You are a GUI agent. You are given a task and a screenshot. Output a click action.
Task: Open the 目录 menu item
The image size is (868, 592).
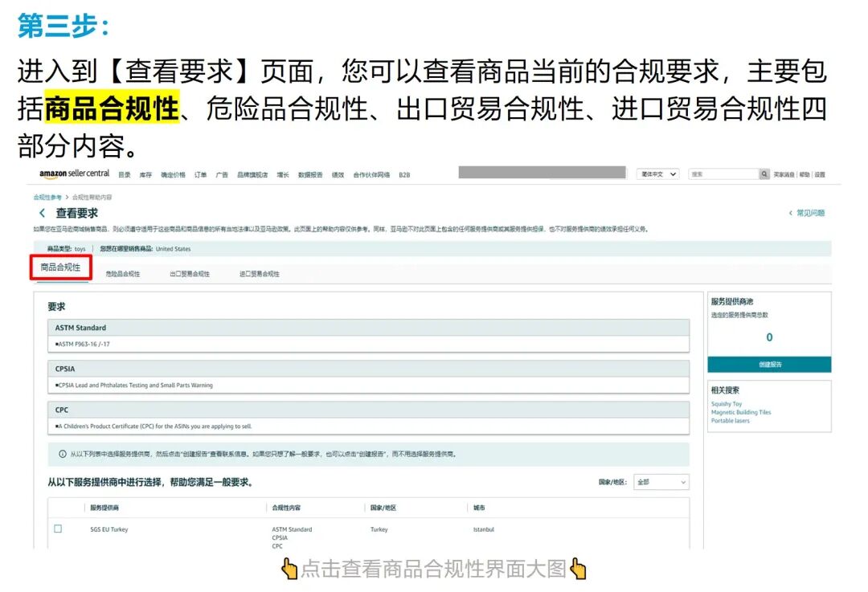[x=122, y=174]
